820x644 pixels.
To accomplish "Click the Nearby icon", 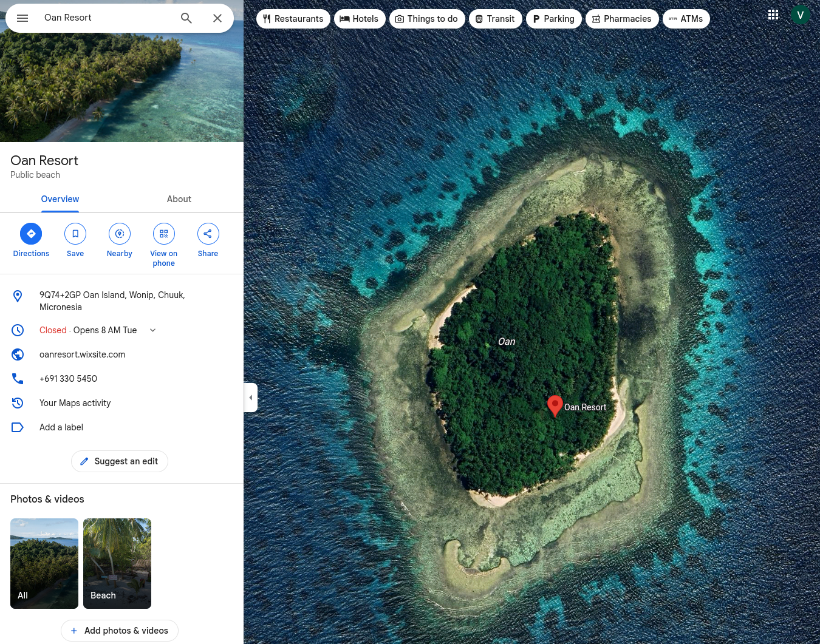I will (120, 234).
